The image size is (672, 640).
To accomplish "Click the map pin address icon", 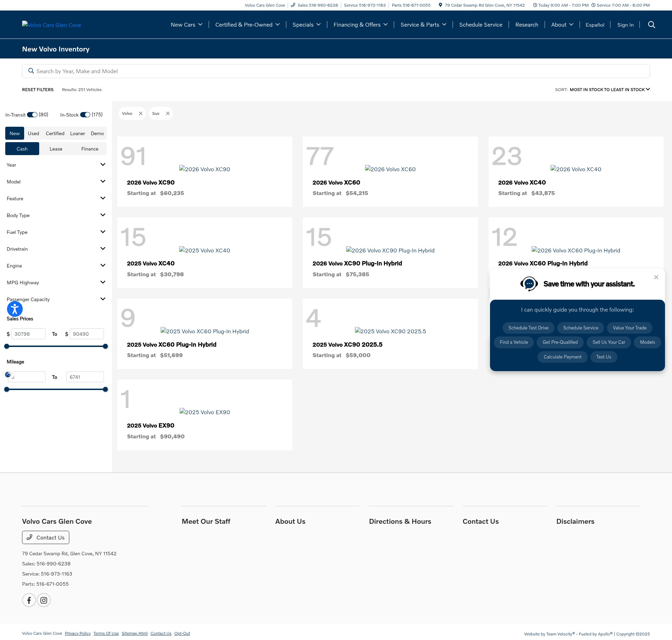I will (440, 5).
